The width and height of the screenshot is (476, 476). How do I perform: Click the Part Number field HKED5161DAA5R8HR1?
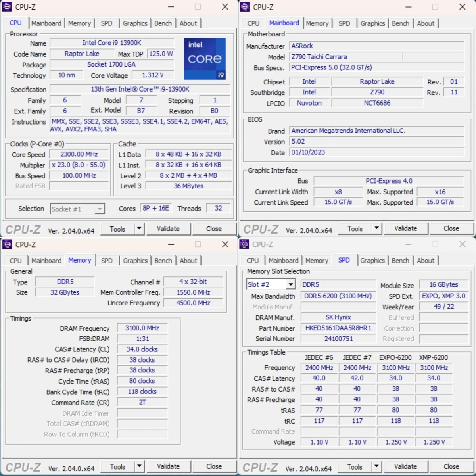pyautogui.click(x=338, y=328)
